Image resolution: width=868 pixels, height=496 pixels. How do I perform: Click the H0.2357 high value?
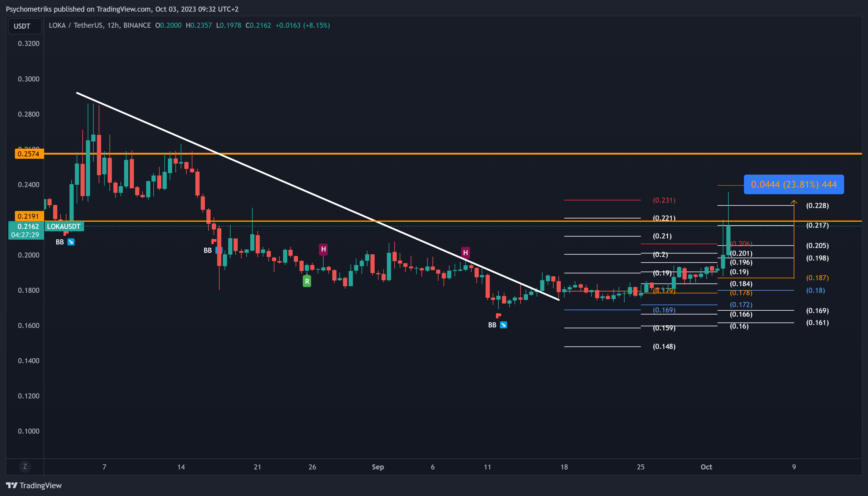click(x=199, y=25)
